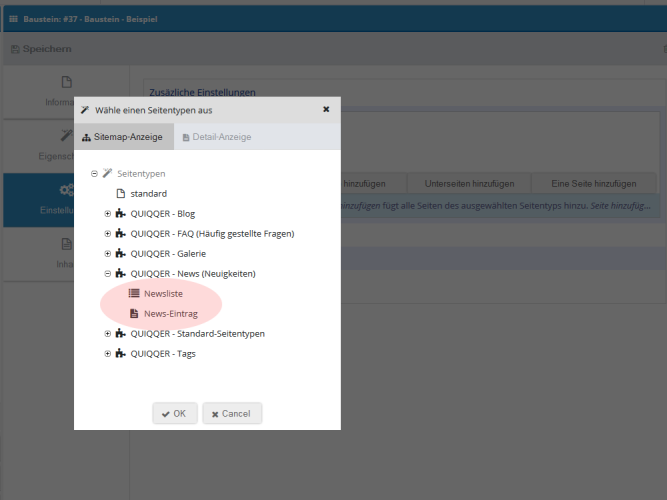This screenshot has width=667, height=500.
Task: Close the Seitentypen dialog with X
Action: coord(326,109)
